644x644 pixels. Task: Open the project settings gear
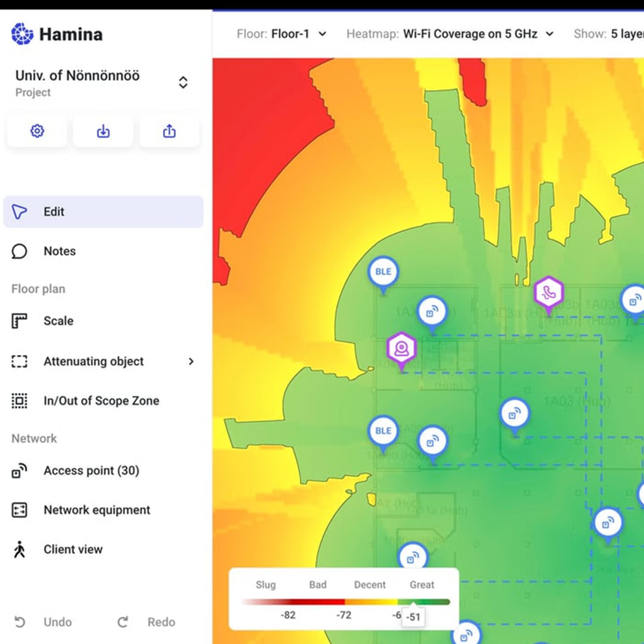(36, 130)
